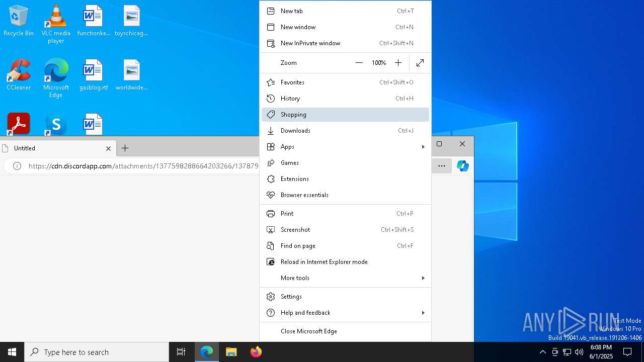
Task: Select the toyschicag... image file icon
Action: pos(131,21)
